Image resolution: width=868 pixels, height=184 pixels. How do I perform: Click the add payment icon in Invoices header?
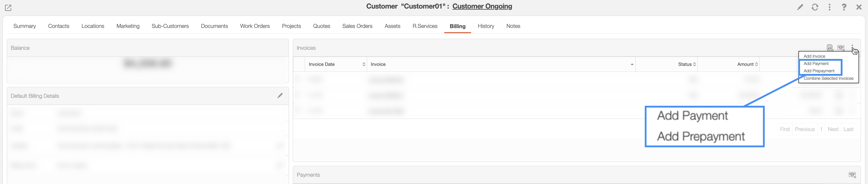[x=841, y=48]
